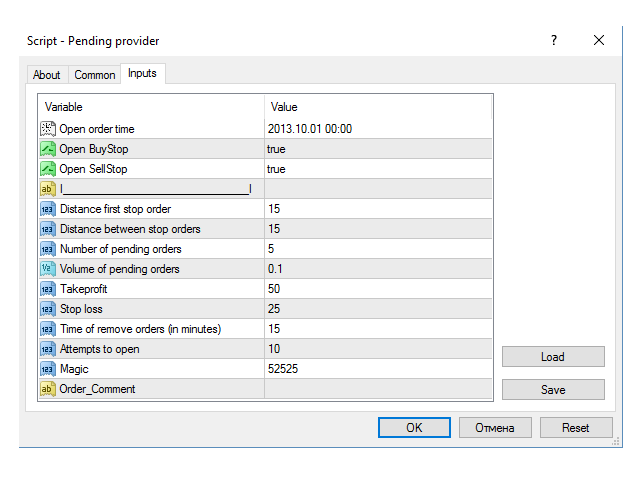Image resolution: width=640 pixels, height=480 pixels.
Task: Click the integer icon beside Magic
Action: (48, 369)
